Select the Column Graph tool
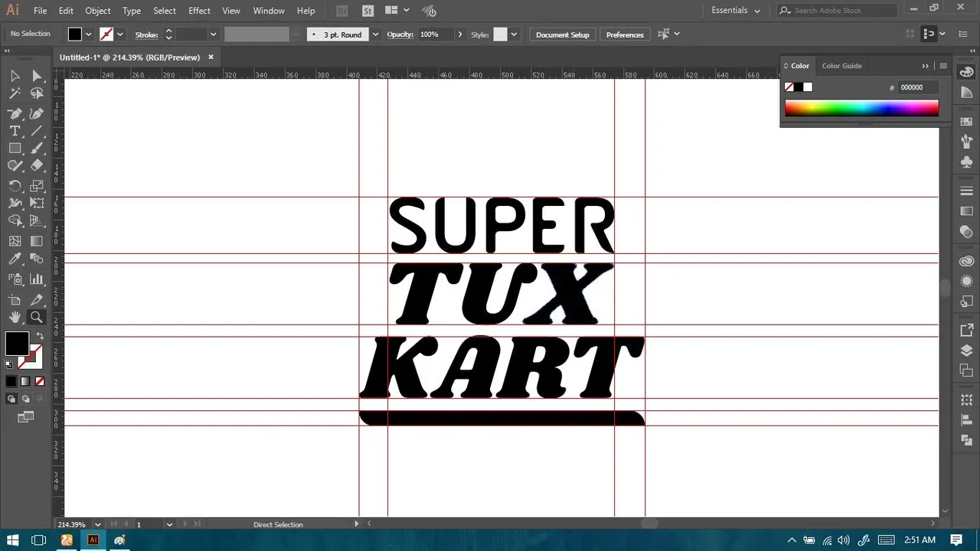Screen dimensions: 980x551 point(37,279)
